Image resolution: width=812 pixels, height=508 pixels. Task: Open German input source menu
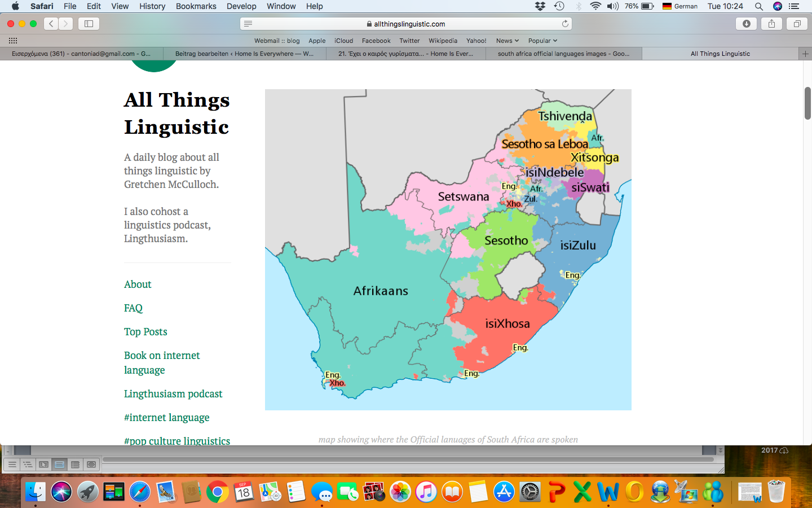[680, 6]
